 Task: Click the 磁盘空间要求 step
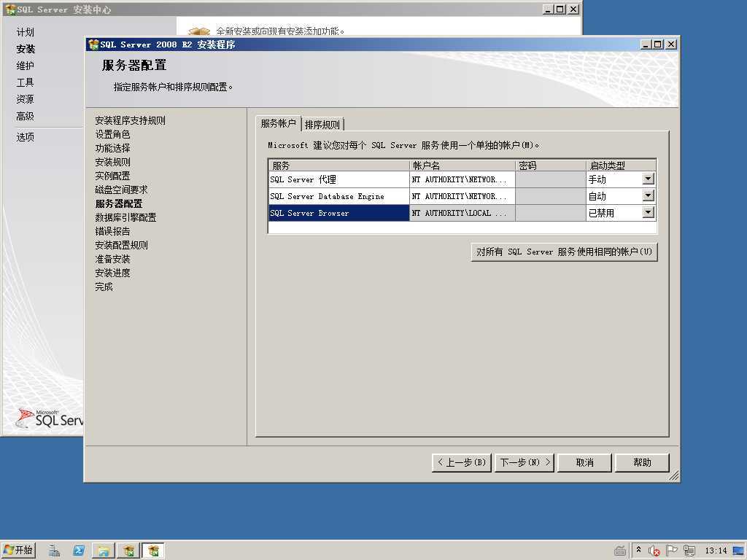(x=122, y=190)
